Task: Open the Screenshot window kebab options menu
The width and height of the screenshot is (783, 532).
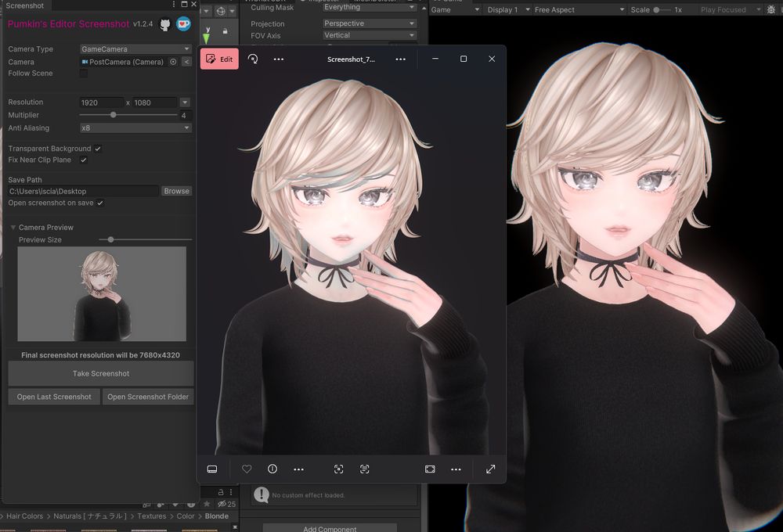Action: [x=173, y=4]
